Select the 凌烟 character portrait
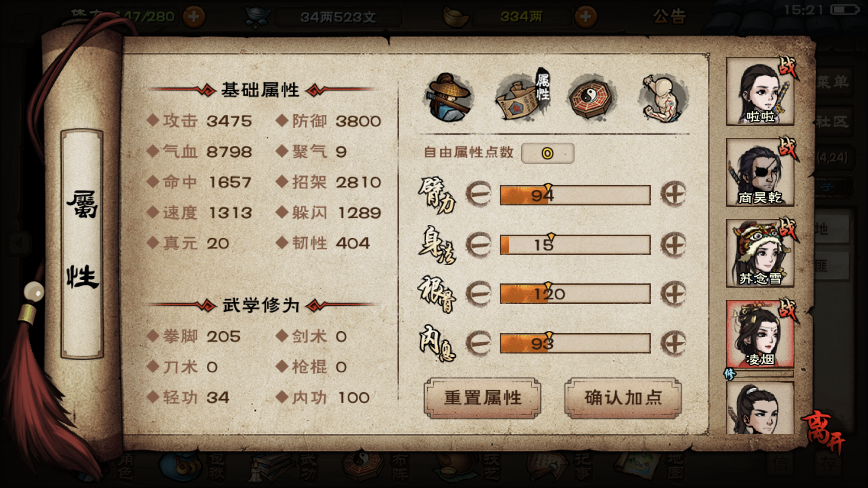The image size is (868, 488). point(760,334)
